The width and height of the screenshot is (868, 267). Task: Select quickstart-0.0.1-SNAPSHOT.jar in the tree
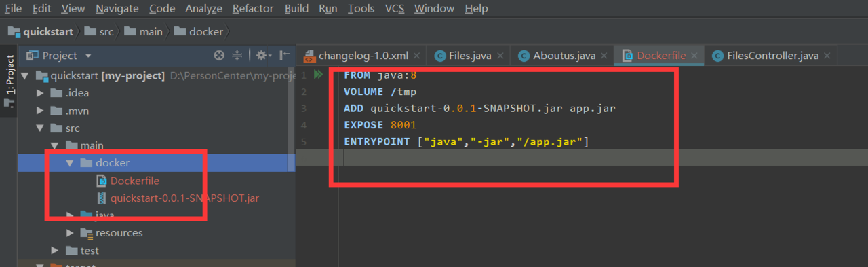(x=184, y=198)
